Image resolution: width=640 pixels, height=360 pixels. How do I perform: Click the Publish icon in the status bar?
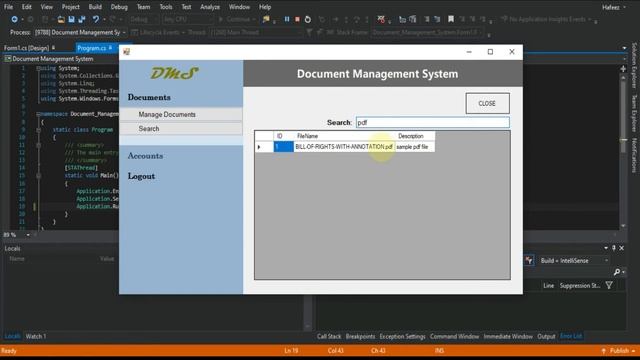[604, 351]
